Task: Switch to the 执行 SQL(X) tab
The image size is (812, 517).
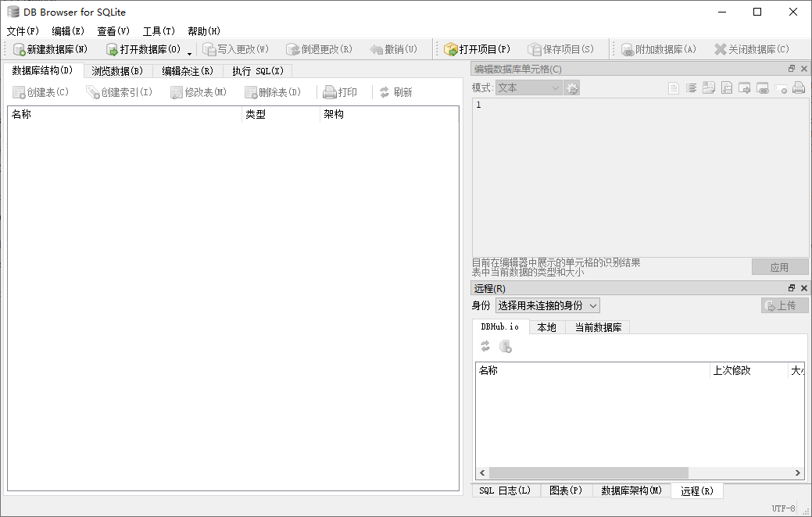Action: [258, 71]
